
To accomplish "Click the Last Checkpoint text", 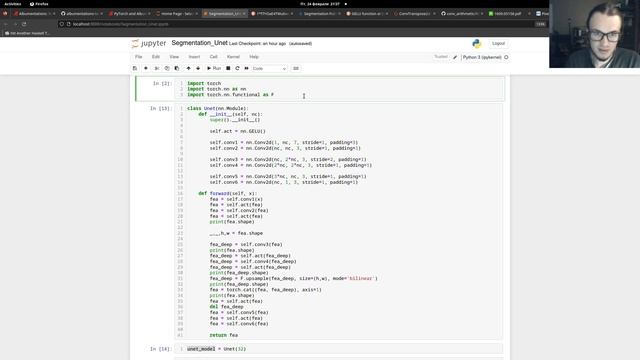I will tap(257, 43).
